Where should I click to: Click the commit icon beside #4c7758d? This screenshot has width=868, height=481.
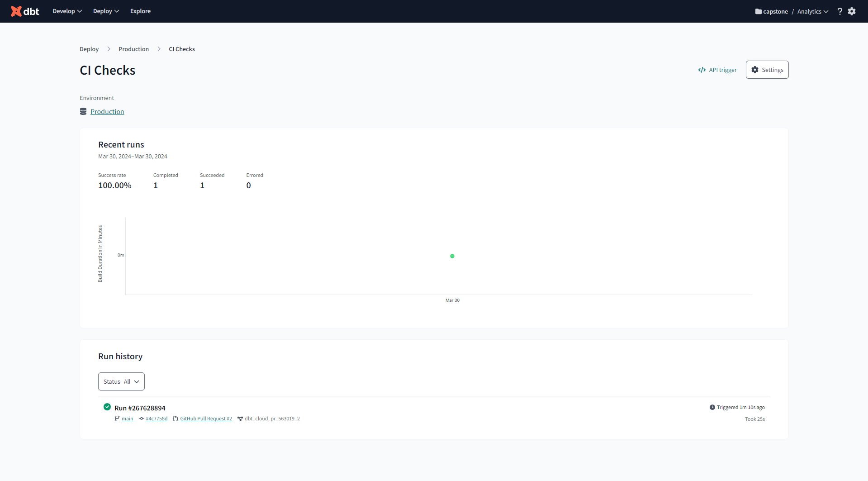tap(142, 419)
